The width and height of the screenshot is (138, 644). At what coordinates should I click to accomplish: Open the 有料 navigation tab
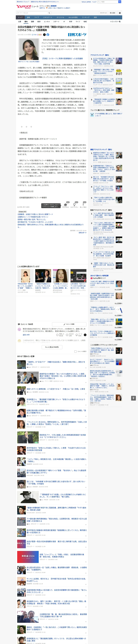95,17
